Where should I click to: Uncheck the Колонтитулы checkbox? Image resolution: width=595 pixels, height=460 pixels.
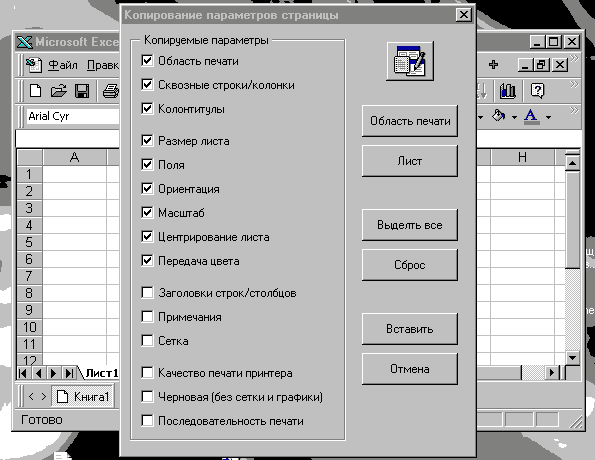pos(147,109)
